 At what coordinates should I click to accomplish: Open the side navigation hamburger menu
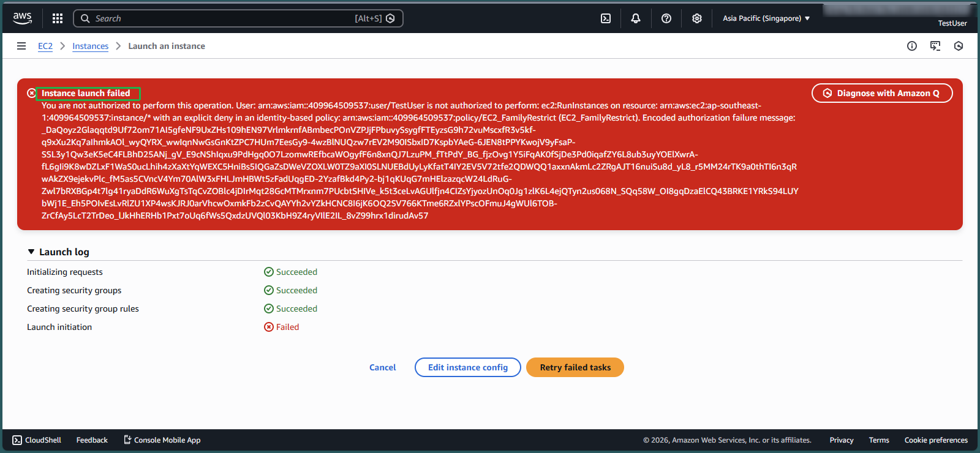click(21, 46)
